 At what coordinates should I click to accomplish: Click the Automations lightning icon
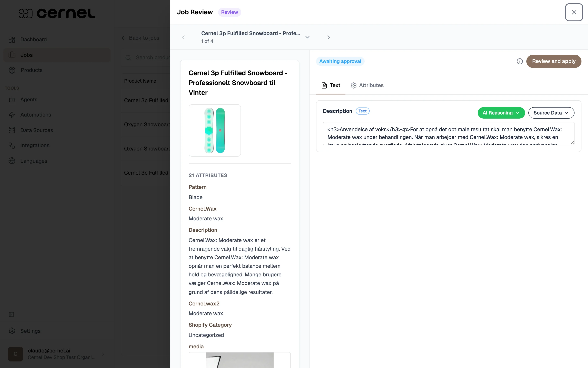12,115
